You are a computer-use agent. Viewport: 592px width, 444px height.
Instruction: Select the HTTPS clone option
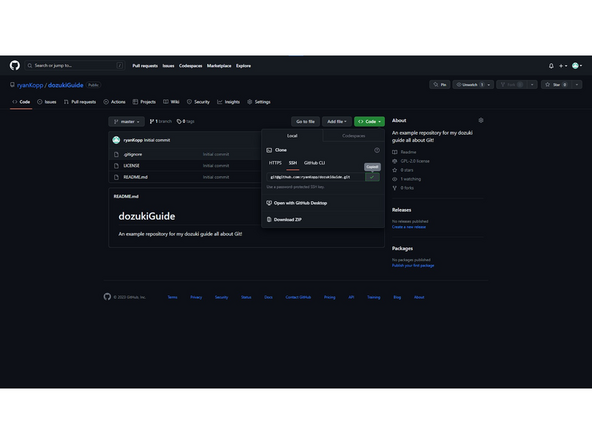[275, 163]
